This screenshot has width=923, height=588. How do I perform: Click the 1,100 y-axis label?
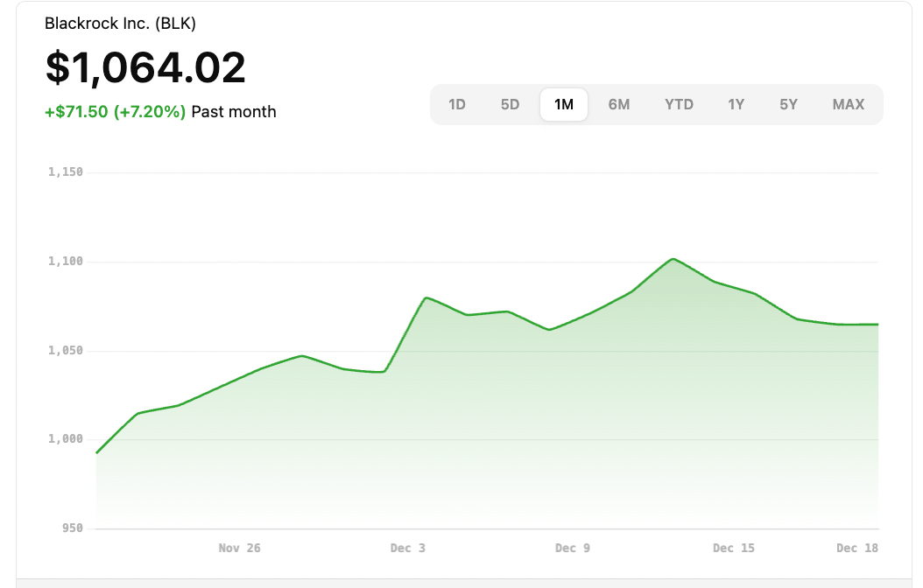click(x=66, y=261)
